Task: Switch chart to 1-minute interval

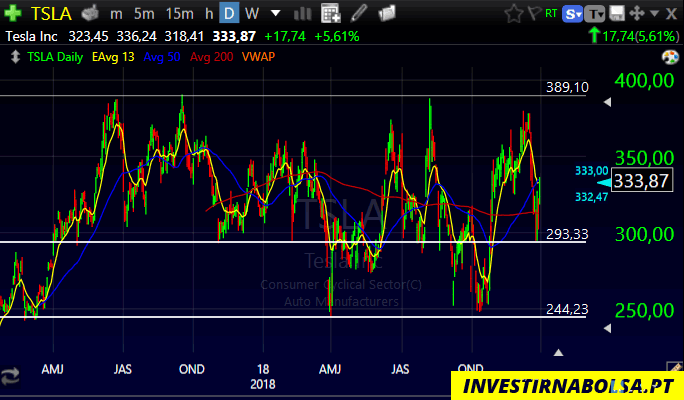Action: [116, 14]
